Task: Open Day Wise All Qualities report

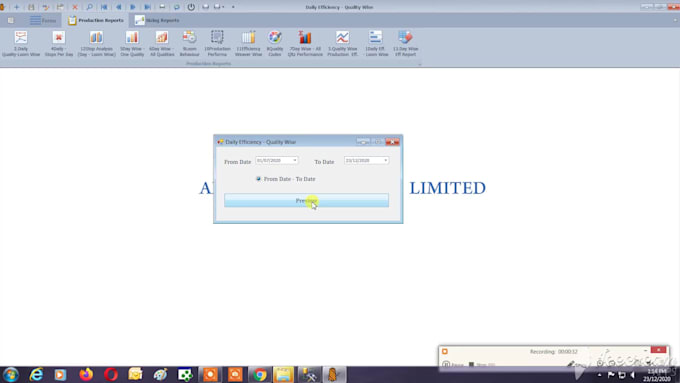Action: 162,44
